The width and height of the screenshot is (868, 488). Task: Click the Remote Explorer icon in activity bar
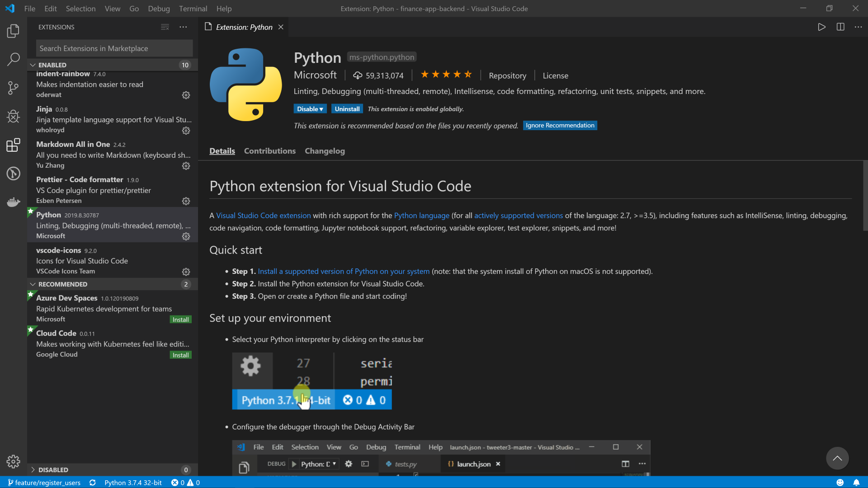[x=13, y=174]
